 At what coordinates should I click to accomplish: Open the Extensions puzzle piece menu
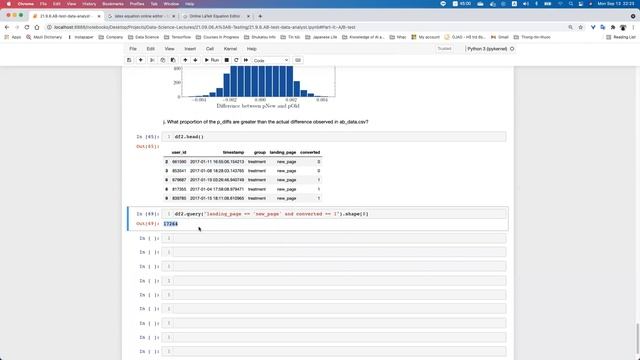[x=613, y=27]
